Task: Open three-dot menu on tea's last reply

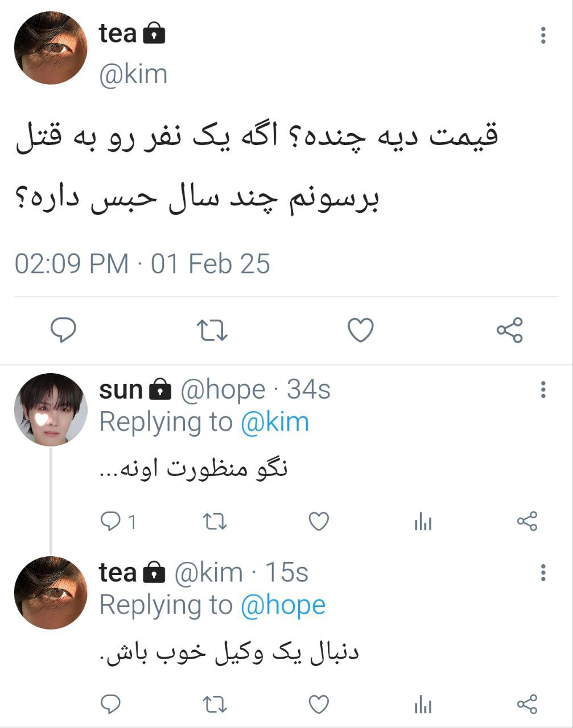Action: pos(543,572)
